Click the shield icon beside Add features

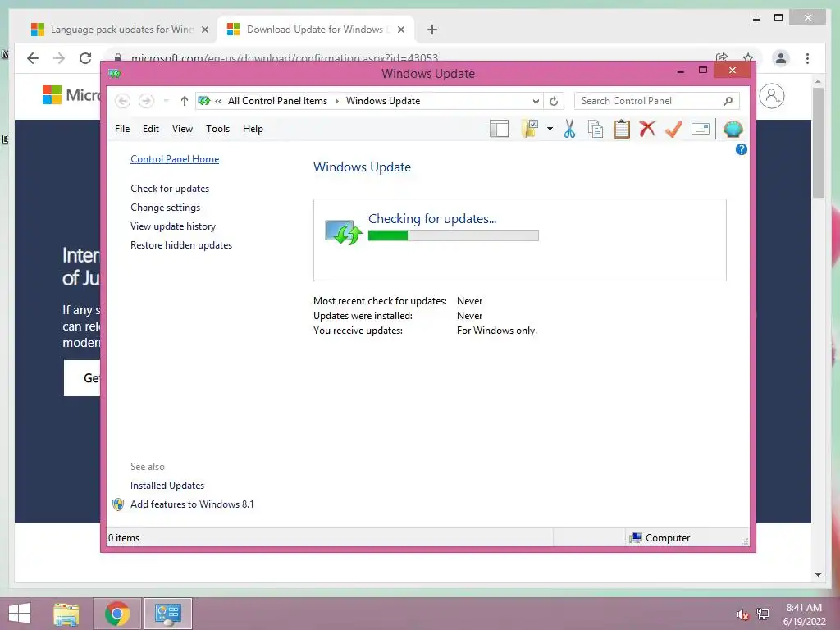(x=118, y=504)
